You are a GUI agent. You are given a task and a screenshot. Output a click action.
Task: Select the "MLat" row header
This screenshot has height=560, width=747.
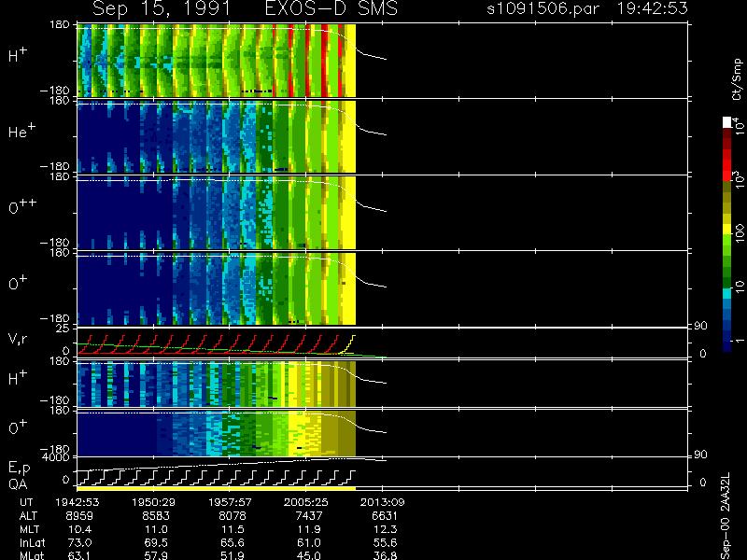point(31,555)
